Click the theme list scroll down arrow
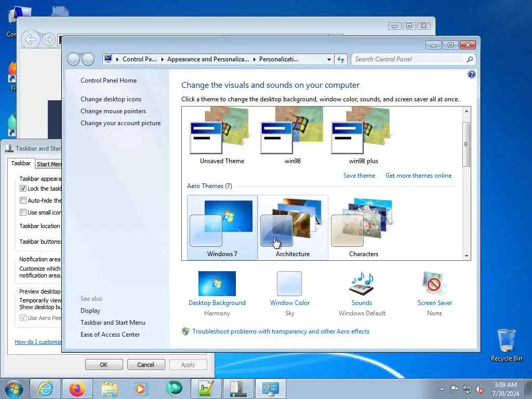This screenshot has width=532, height=399. [x=467, y=256]
